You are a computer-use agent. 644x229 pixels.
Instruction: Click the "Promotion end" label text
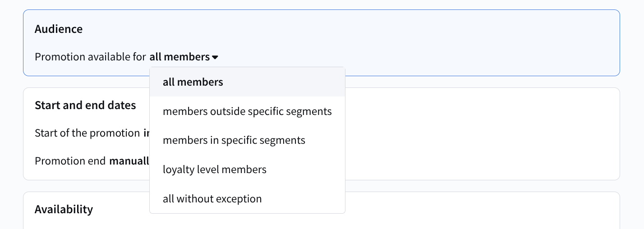[x=70, y=161]
